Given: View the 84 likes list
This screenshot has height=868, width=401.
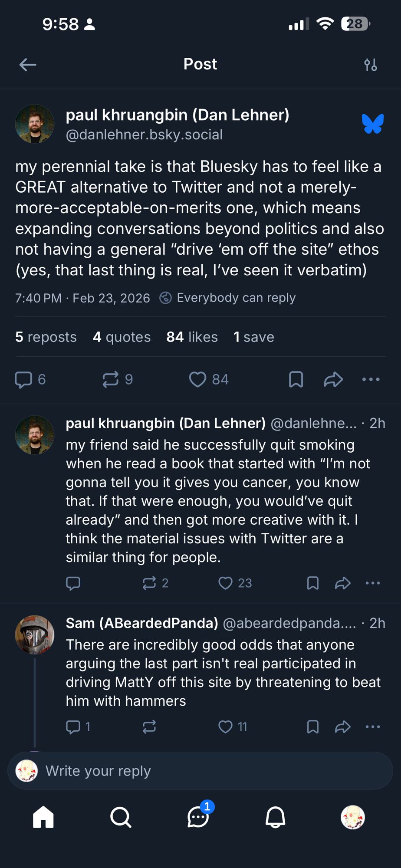Looking at the screenshot, I should coord(192,337).
